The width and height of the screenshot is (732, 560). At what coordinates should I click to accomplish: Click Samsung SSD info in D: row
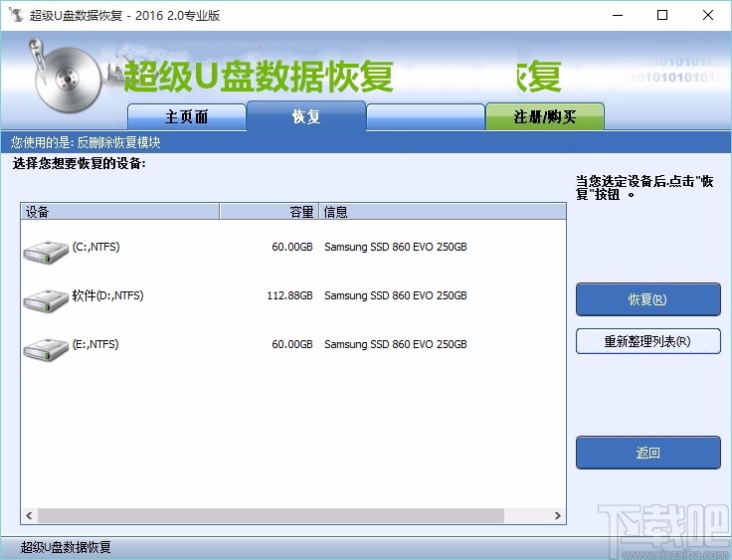[x=396, y=295]
